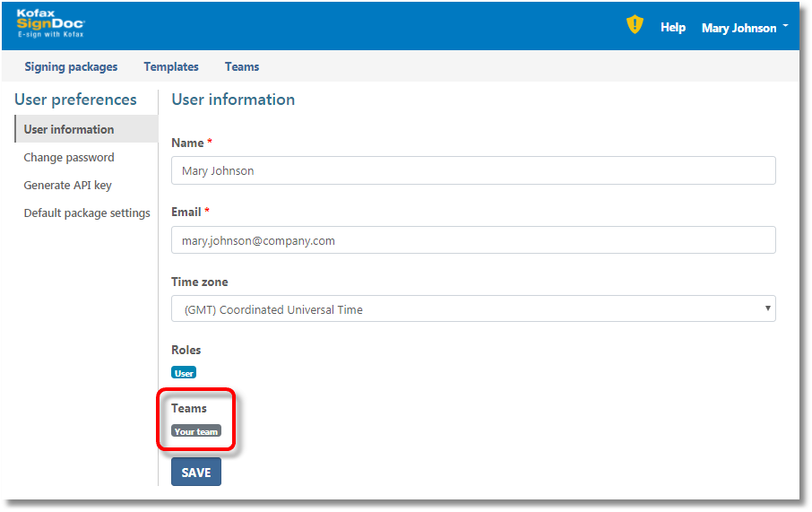
Task: Click the Time zone dropdown arrow
Action: 767,308
